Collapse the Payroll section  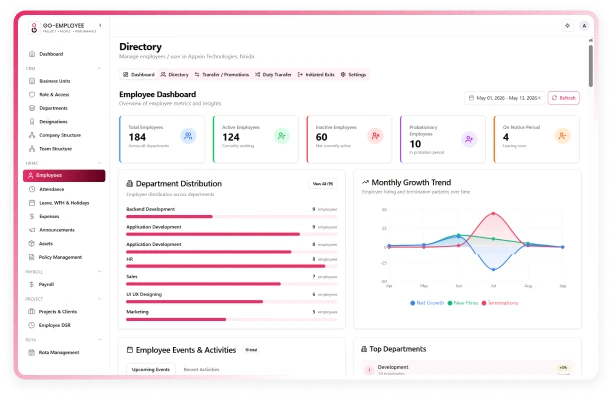pyautogui.click(x=99, y=271)
